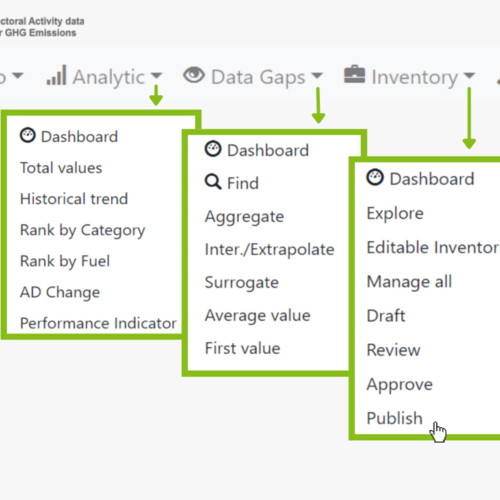This screenshot has height=500, width=500.
Task: Select Total values menu entry
Action: click(61, 168)
